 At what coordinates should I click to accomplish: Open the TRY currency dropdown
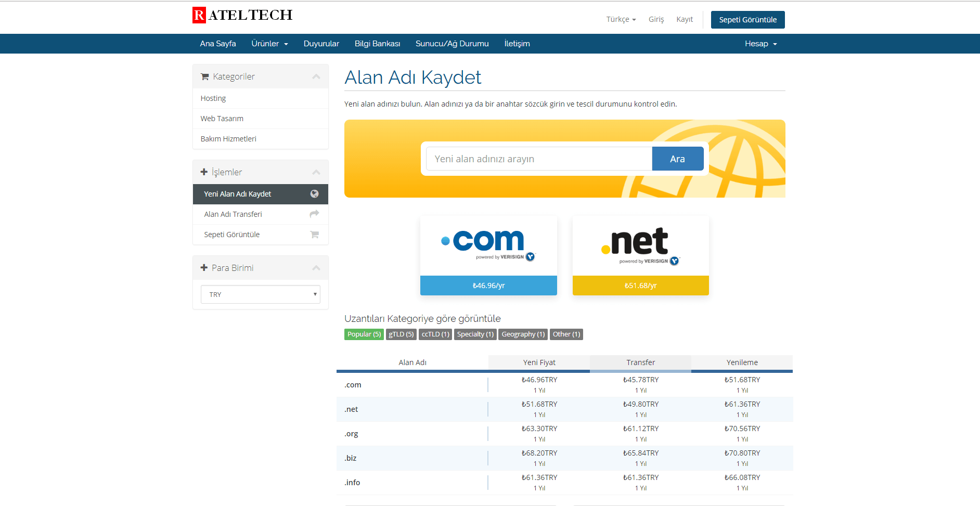click(261, 294)
